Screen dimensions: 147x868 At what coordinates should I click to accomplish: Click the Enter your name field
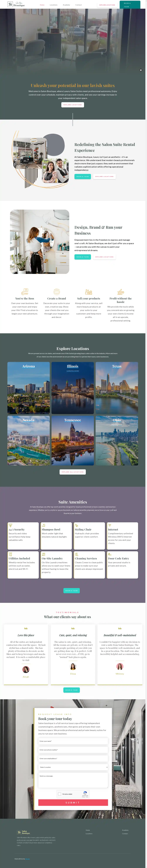click(73, 741)
